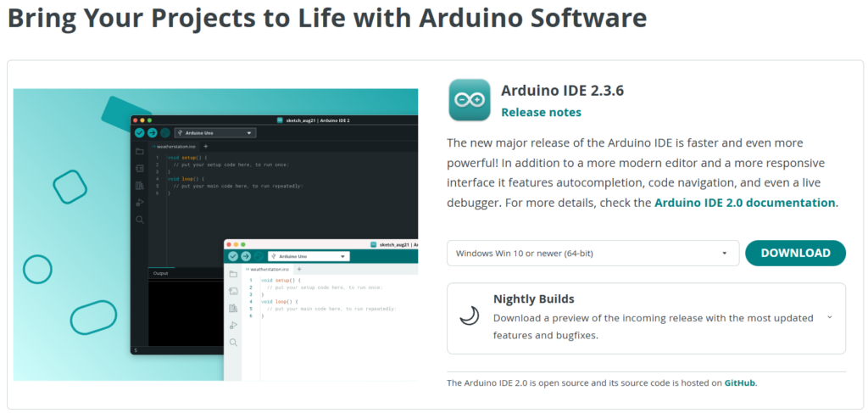The height and width of the screenshot is (413, 868).
Task: Open Boards Manager icon in light IDE sidebar
Action: point(233,291)
